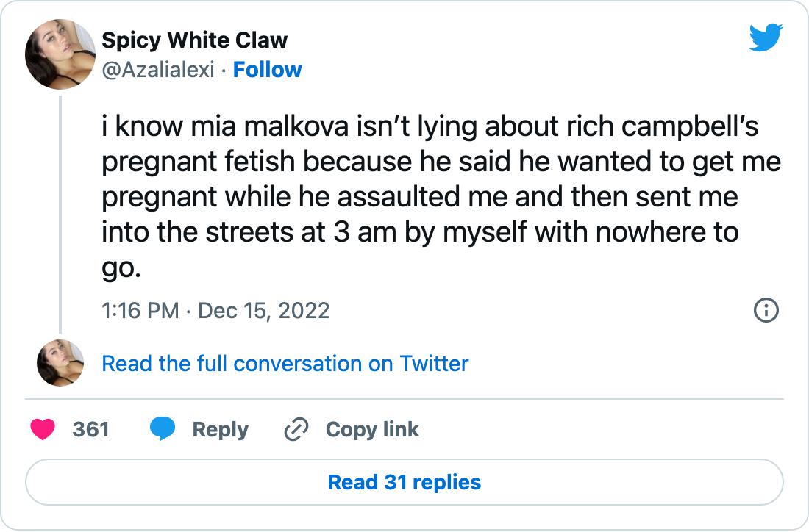
Task: Click the Copy link text label
Action: (372, 430)
